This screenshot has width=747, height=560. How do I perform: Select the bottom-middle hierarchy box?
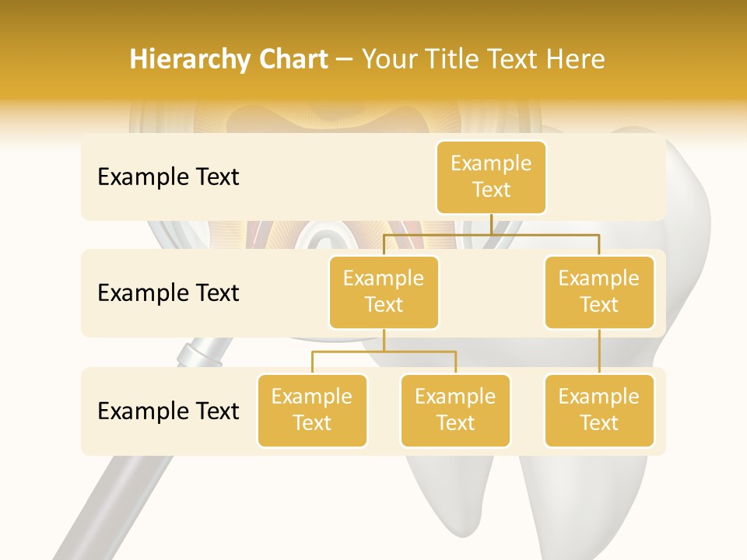click(455, 410)
